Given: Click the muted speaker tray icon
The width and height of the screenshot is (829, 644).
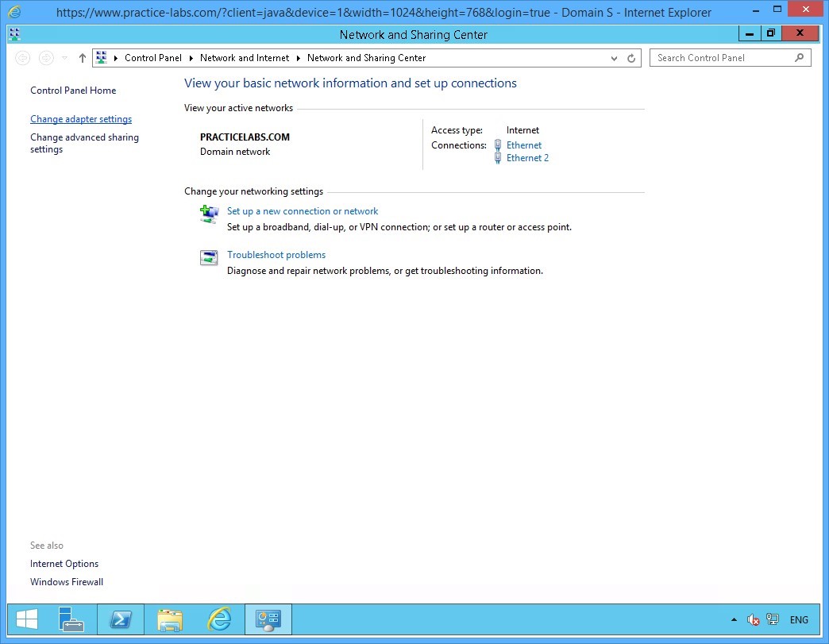Looking at the screenshot, I should pos(753,620).
